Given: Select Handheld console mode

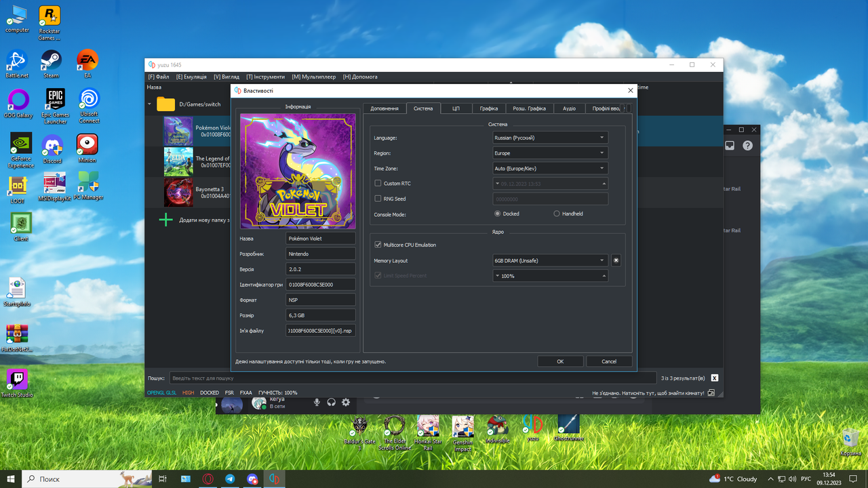Looking at the screenshot, I should click(x=557, y=213).
